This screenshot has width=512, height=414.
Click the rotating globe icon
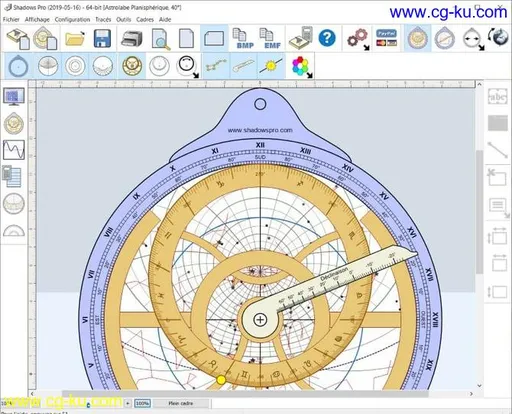499,37
